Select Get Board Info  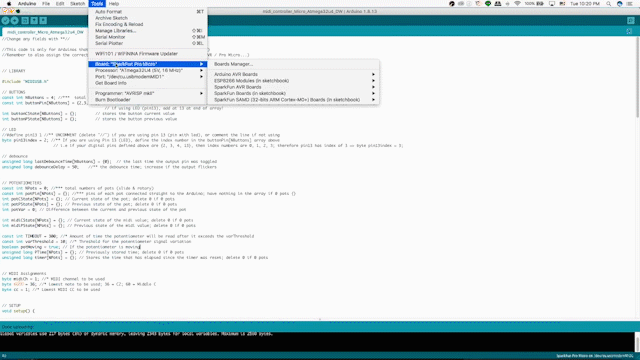click(x=148, y=83)
